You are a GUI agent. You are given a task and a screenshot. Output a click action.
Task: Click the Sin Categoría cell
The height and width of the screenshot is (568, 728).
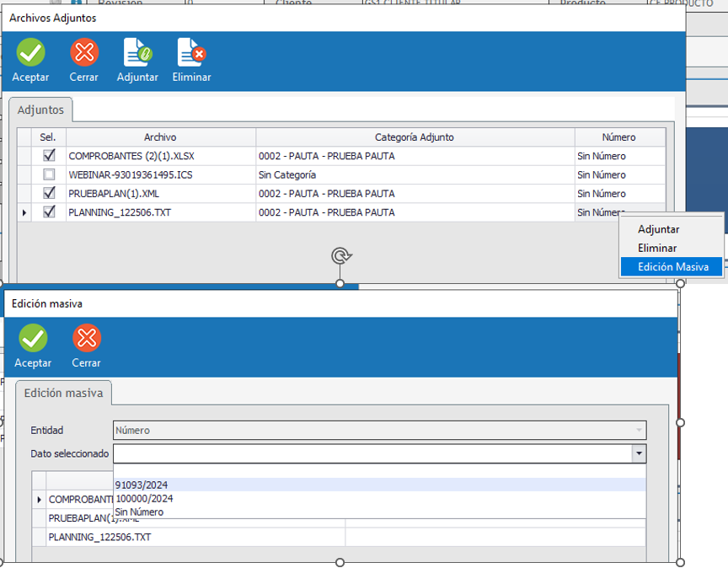click(x=415, y=174)
